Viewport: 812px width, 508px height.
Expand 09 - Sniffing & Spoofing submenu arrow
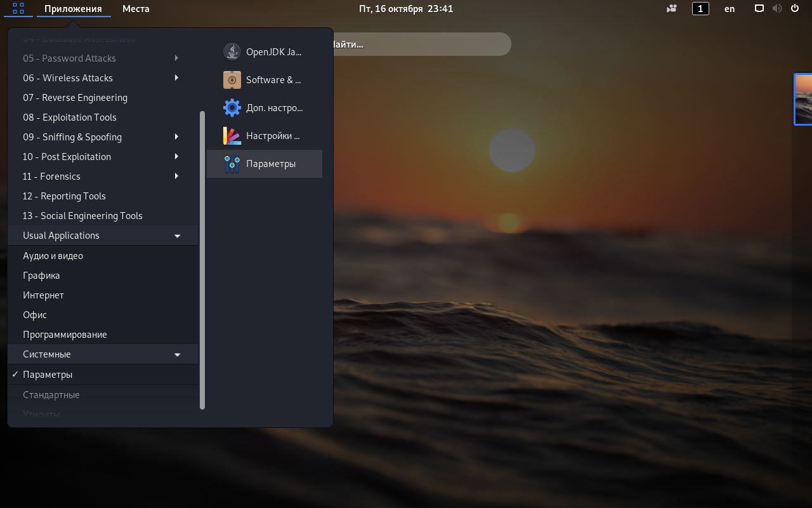(176, 137)
